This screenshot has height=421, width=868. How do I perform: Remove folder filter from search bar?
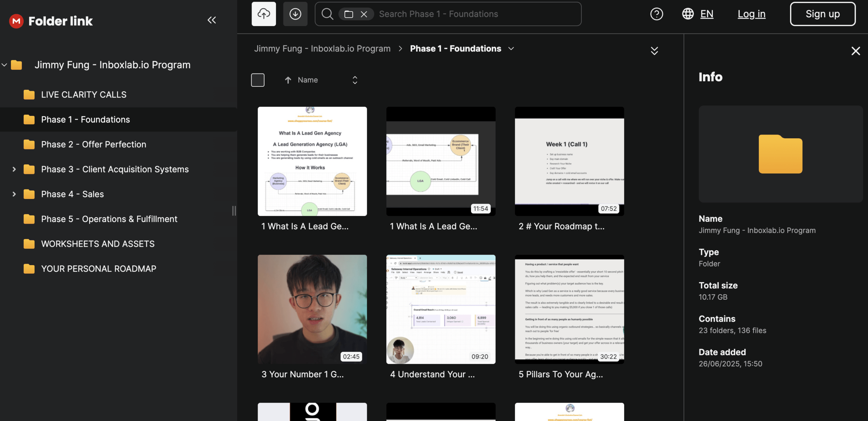click(x=364, y=14)
